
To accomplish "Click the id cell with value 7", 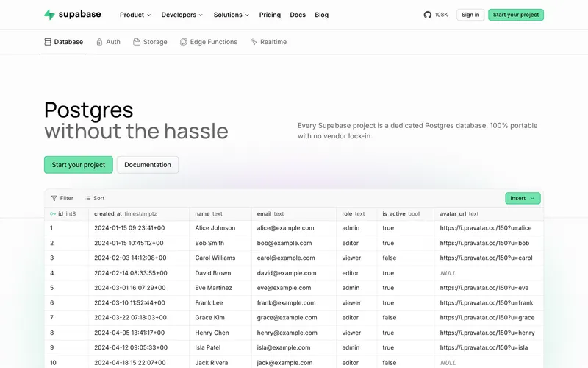I will click(x=66, y=318).
